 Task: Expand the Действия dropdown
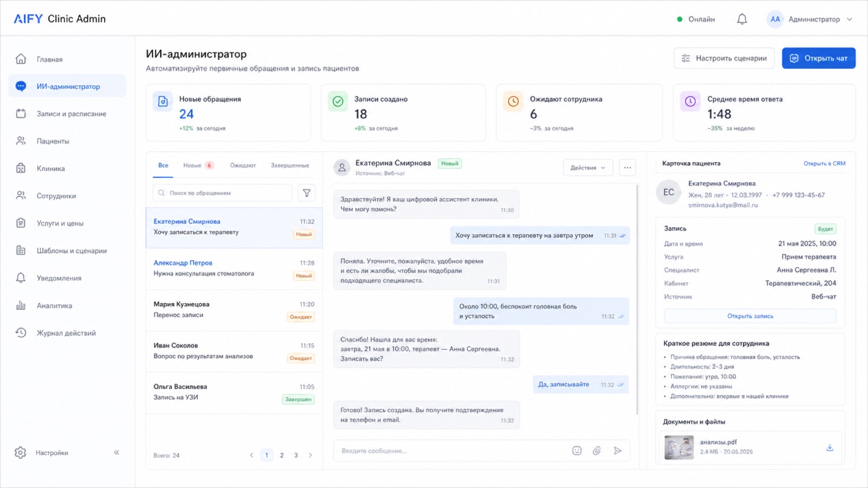[588, 168]
